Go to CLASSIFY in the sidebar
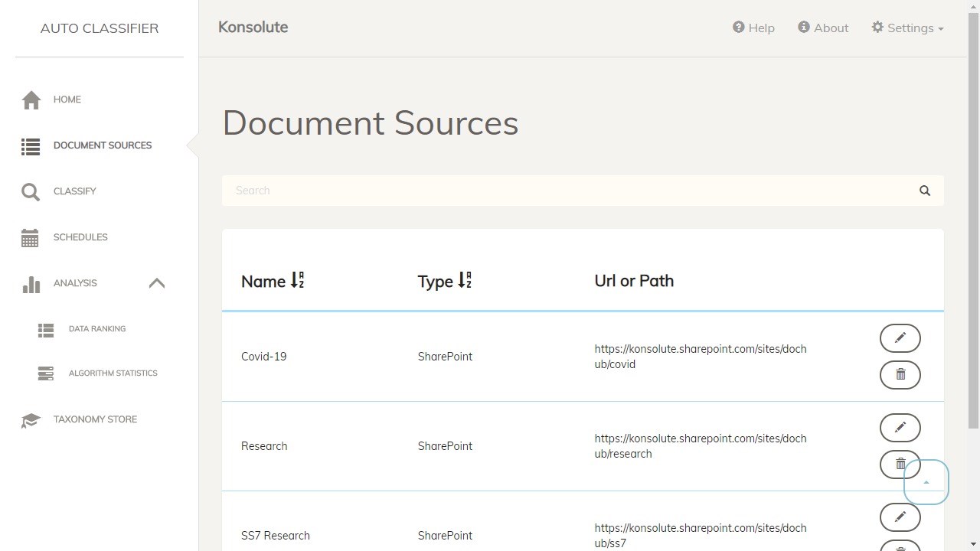This screenshot has height=551, width=980. 75,191
